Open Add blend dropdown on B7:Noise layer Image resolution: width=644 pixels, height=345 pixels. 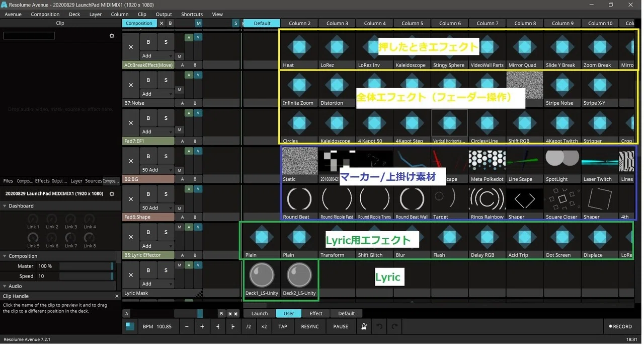tap(157, 94)
